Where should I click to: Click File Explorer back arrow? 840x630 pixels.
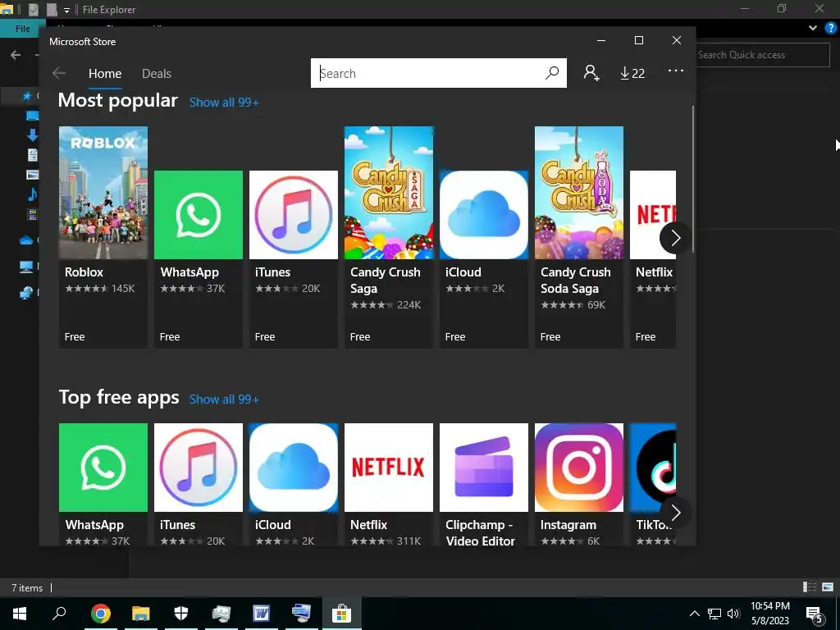tap(16, 55)
